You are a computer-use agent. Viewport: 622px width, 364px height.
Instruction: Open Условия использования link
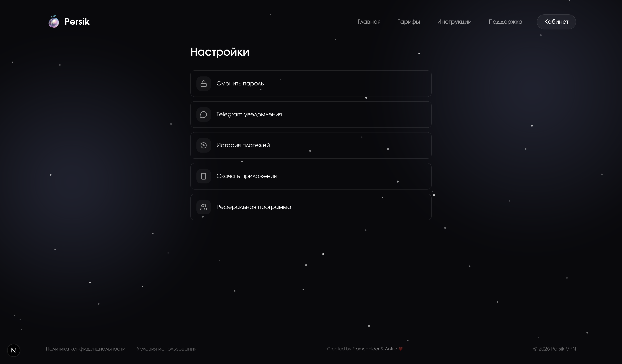point(166,349)
